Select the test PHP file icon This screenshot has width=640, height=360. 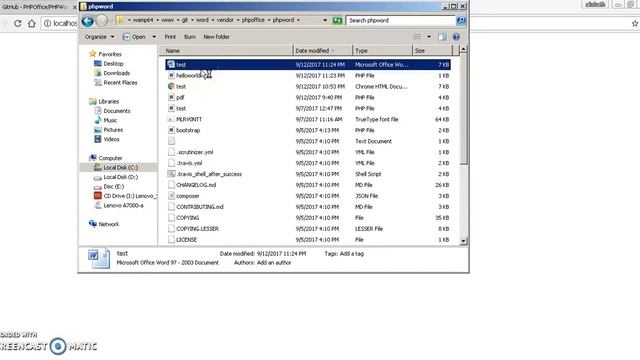(171, 108)
